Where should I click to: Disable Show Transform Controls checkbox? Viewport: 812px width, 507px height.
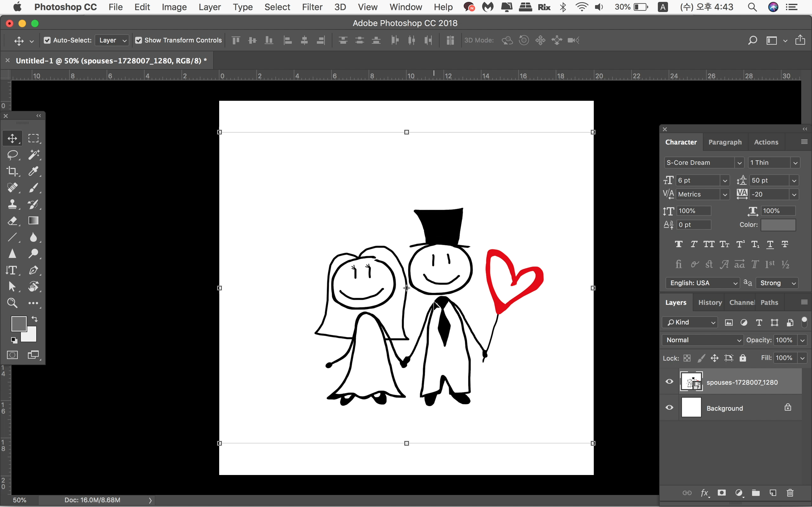pos(139,40)
